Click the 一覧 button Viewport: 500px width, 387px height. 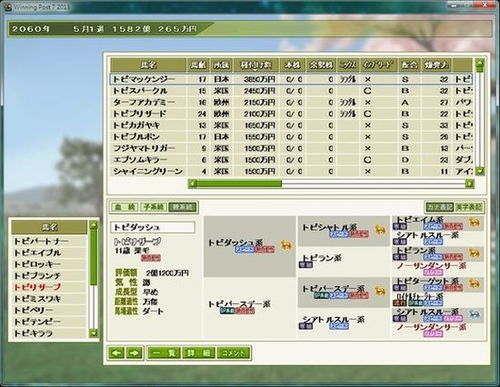click(164, 353)
